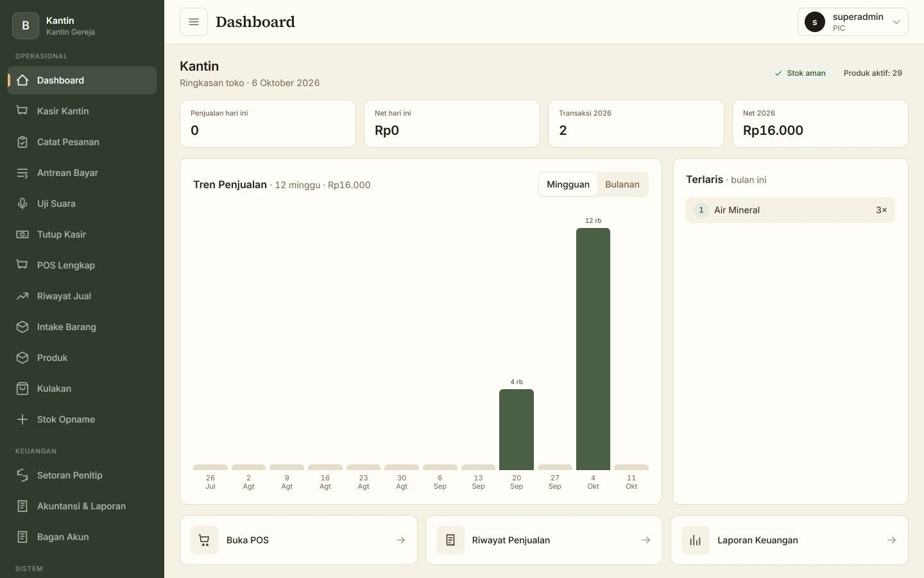Click the cart icon on Buka POS card

tap(205, 540)
